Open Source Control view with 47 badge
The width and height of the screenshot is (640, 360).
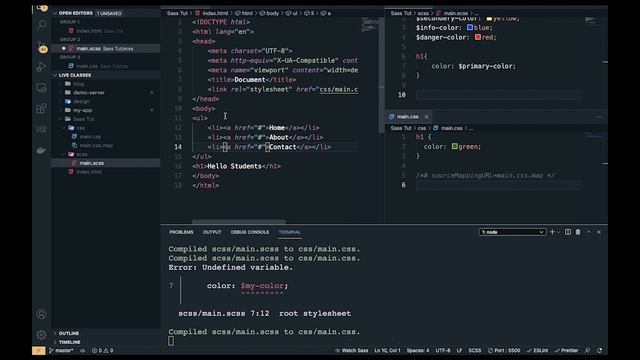42,47
